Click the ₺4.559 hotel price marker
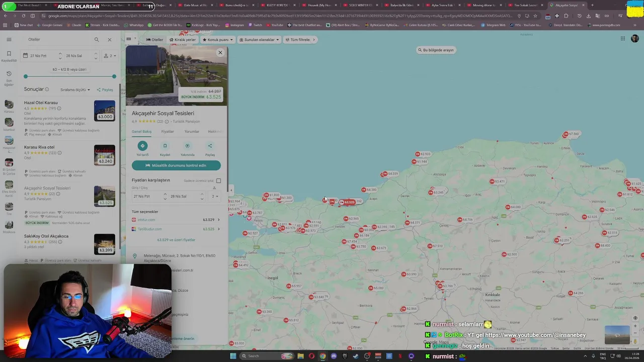644x362 pixels. (389, 174)
